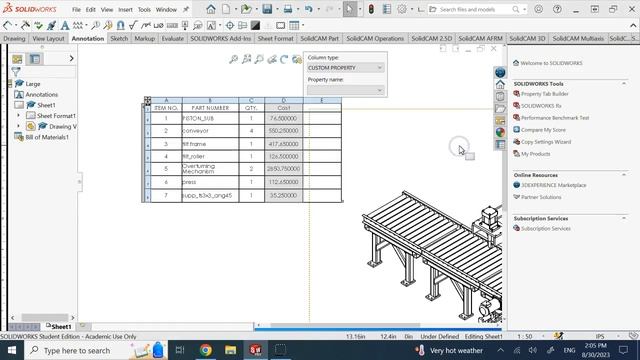Click the horizontal scrollbar below drawing area

click(x=345, y=325)
